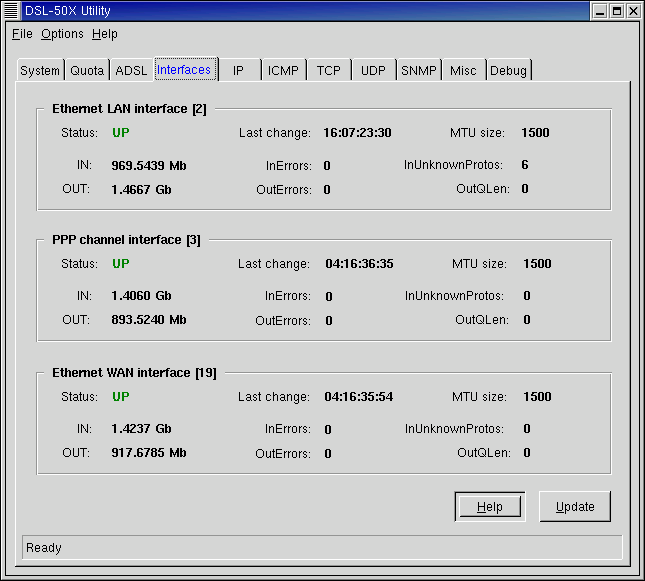Click PPP OUT value 893.5240 Mb
The width and height of the screenshot is (645, 581).
coord(149,320)
